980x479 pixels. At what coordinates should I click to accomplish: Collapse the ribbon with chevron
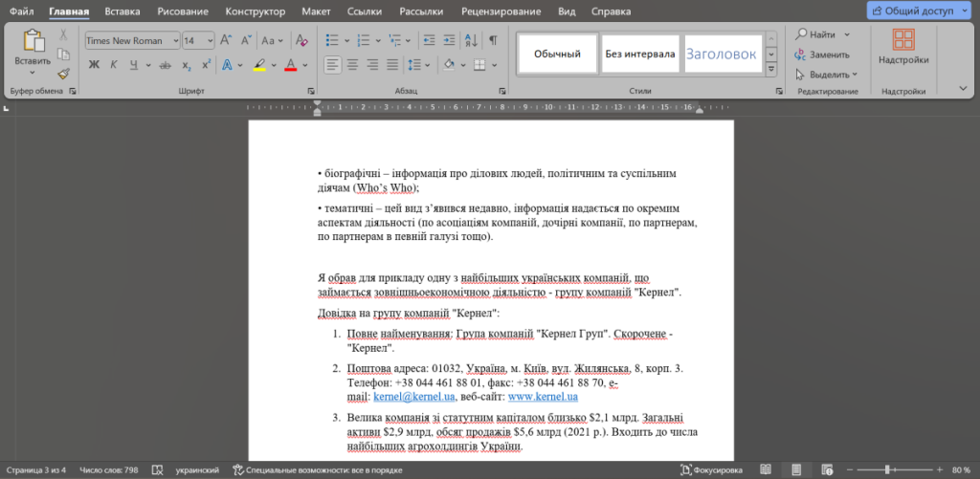963,89
